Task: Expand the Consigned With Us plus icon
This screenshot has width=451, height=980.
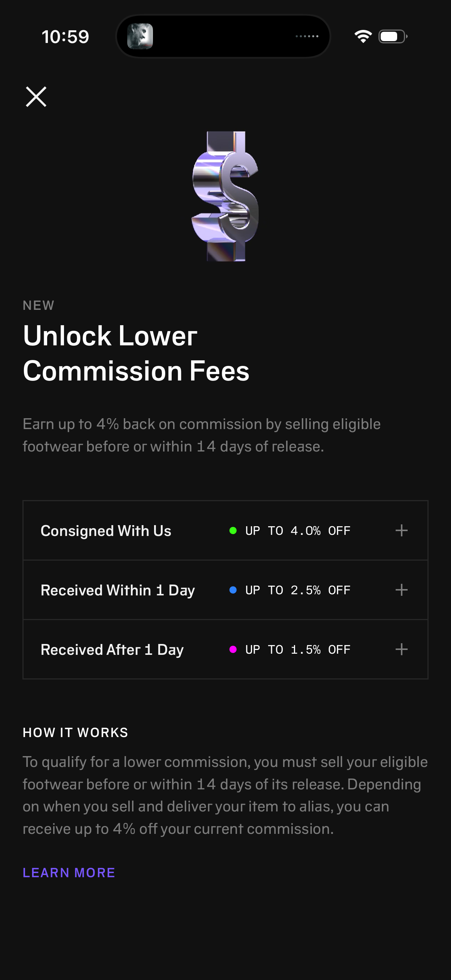Action: (x=401, y=530)
